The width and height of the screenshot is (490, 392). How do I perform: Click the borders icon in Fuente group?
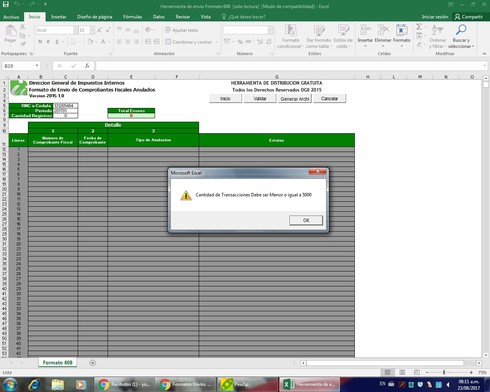[x=73, y=42]
